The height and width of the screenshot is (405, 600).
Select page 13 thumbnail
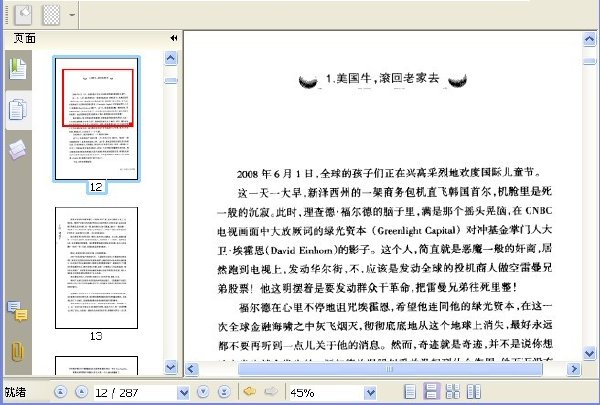[96, 268]
